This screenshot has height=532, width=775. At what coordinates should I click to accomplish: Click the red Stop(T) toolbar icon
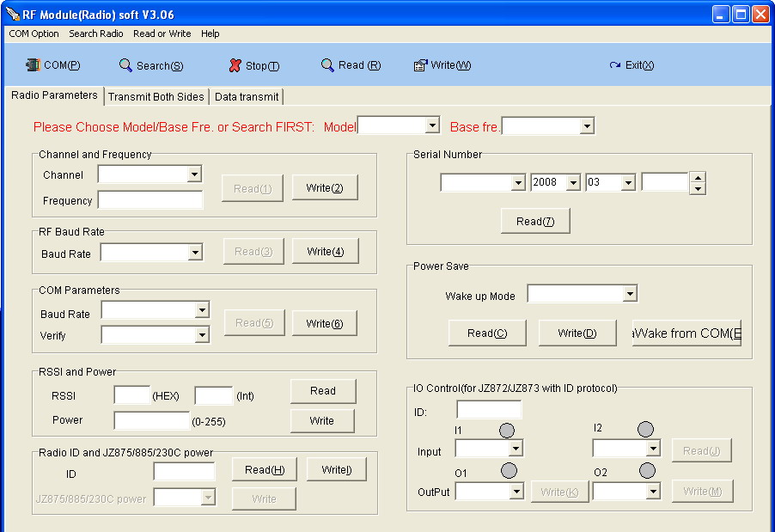(x=235, y=65)
